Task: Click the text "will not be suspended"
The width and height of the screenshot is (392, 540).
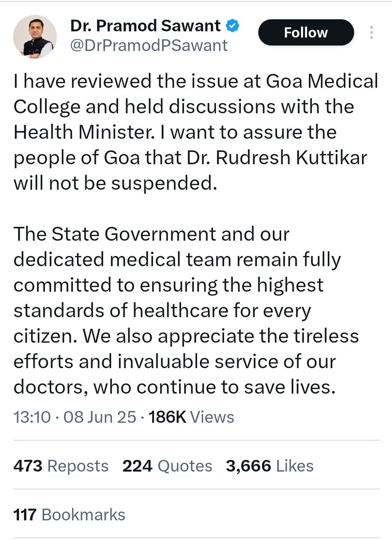Action: tap(113, 184)
